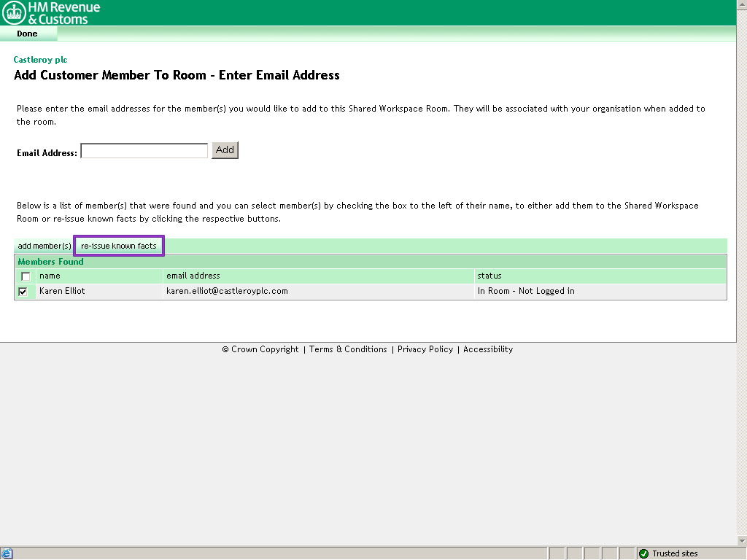Open the Terms & Conditions link
Screen dimensions: 747x560
coord(348,349)
